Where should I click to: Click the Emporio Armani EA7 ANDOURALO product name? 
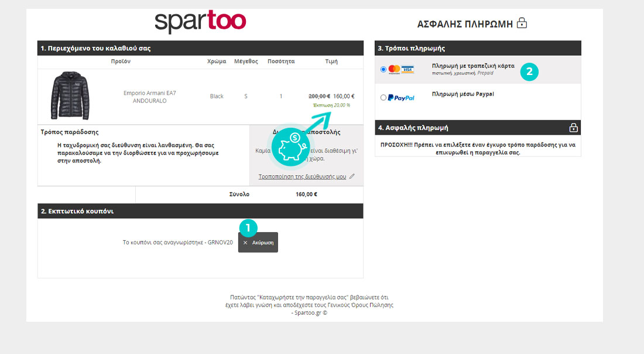pyautogui.click(x=149, y=97)
